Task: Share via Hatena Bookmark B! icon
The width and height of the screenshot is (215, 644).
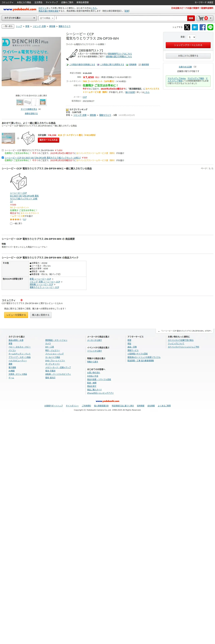Action: point(195,27)
